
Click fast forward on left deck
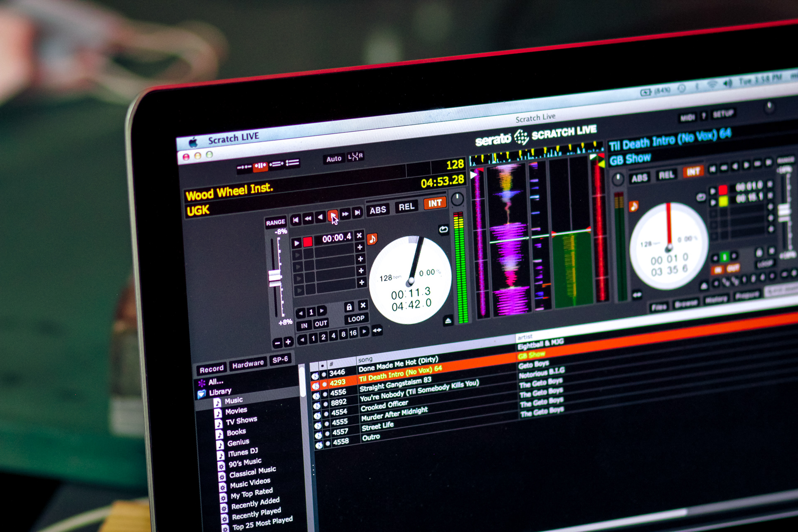[345, 214]
